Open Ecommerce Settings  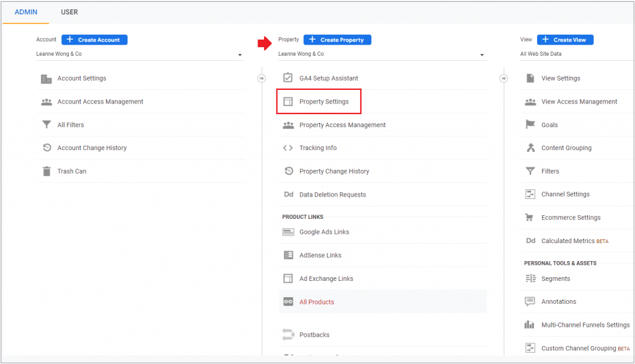click(571, 218)
